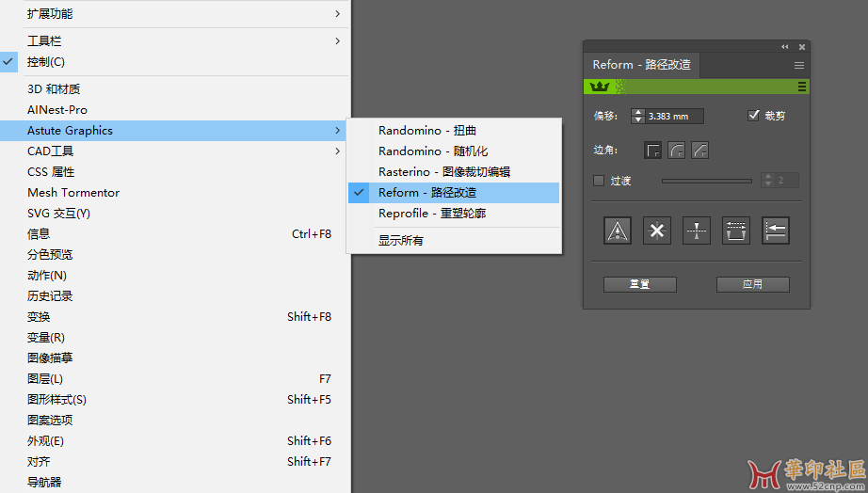This screenshot has width=868, height=493.
Task: Close the Reform panel
Action: pyautogui.click(x=801, y=47)
